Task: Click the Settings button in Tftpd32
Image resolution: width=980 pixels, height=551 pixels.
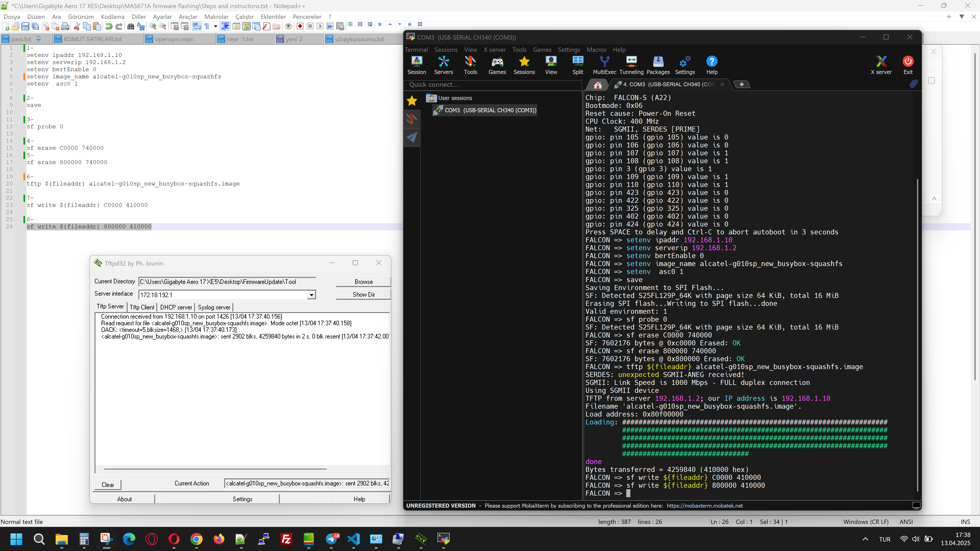Action: 242,499
